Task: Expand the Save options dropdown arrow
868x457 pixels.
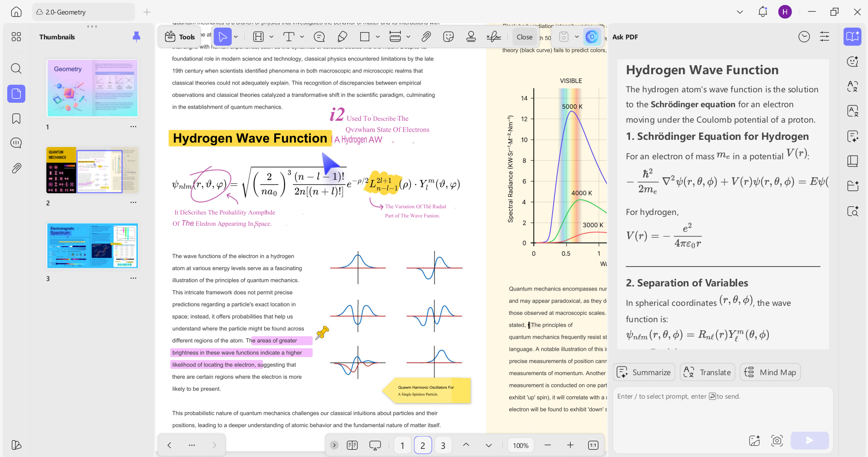Action: 577,37
